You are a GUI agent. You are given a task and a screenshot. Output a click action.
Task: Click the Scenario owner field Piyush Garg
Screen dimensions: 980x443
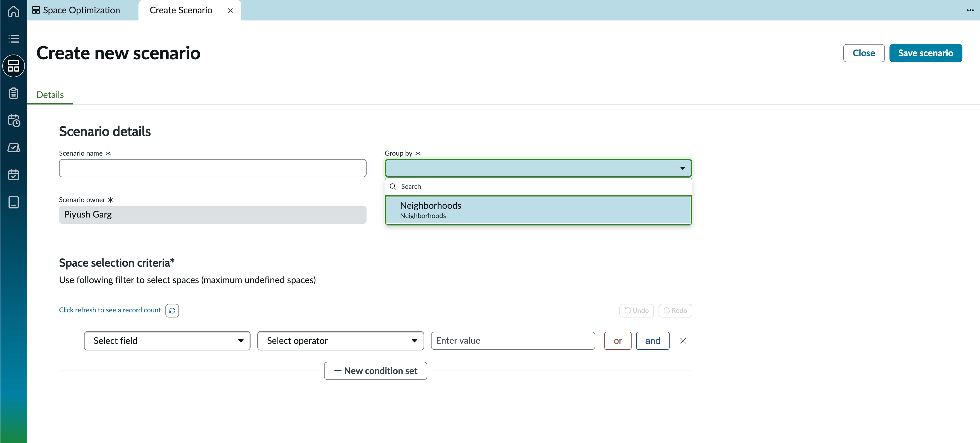[213, 214]
